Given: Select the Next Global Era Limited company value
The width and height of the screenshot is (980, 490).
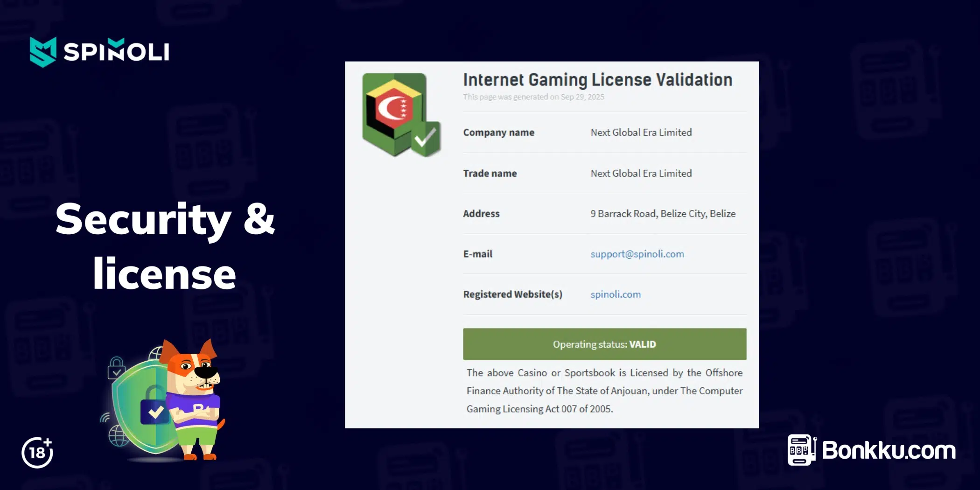Looking at the screenshot, I should [x=641, y=133].
